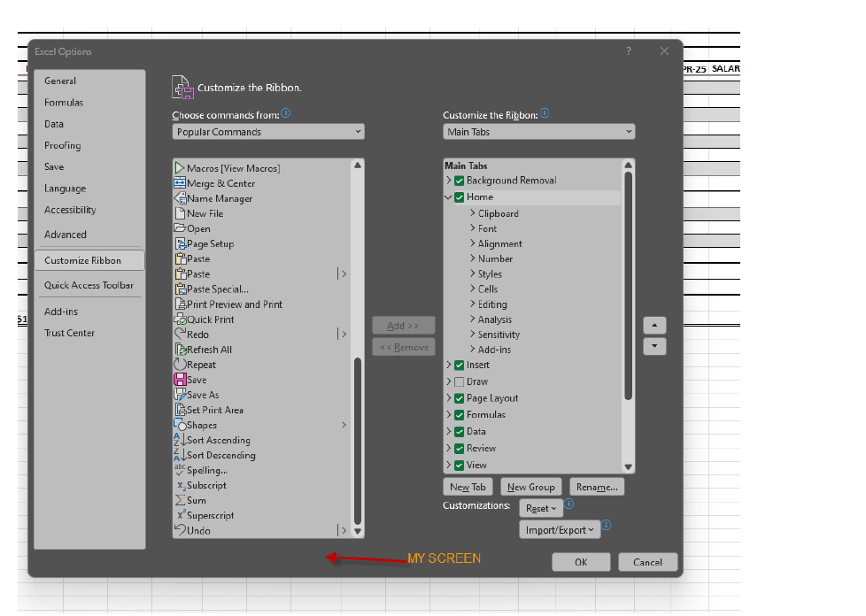Uncheck the Insert tab checkbox
The height and width of the screenshot is (616, 866).
pyautogui.click(x=459, y=365)
